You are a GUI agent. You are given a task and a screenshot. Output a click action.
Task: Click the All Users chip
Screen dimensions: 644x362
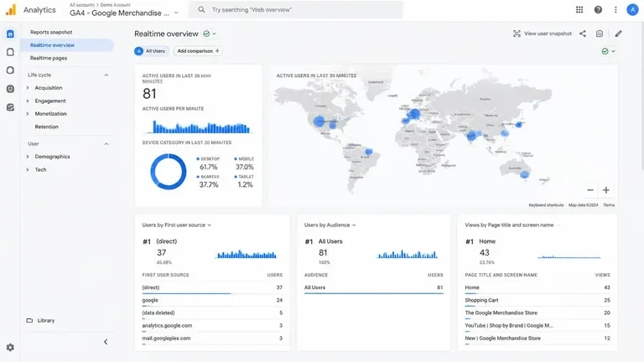(x=151, y=51)
